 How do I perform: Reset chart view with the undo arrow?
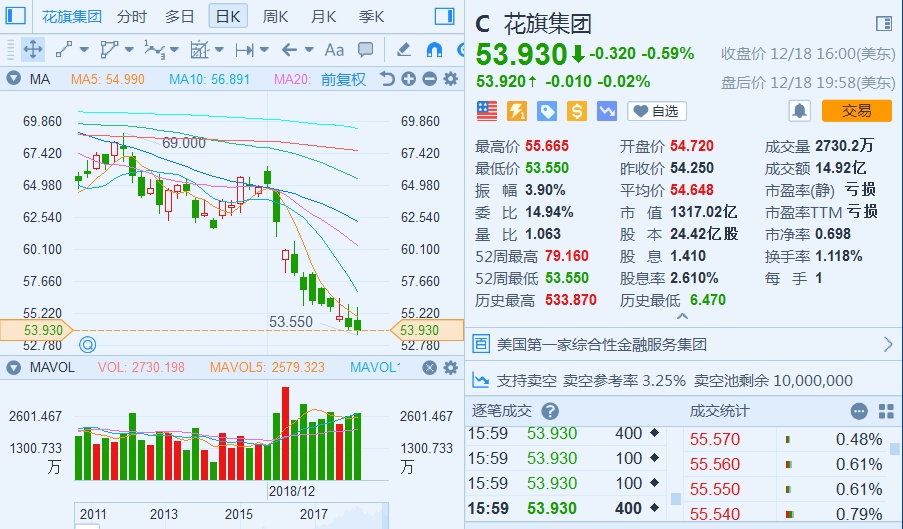pyautogui.click(x=388, y=78)
